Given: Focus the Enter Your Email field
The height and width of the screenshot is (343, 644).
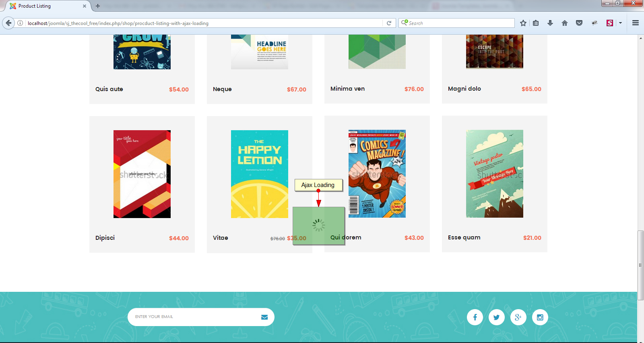Looking at the screenshot, I should coord(193,317).
